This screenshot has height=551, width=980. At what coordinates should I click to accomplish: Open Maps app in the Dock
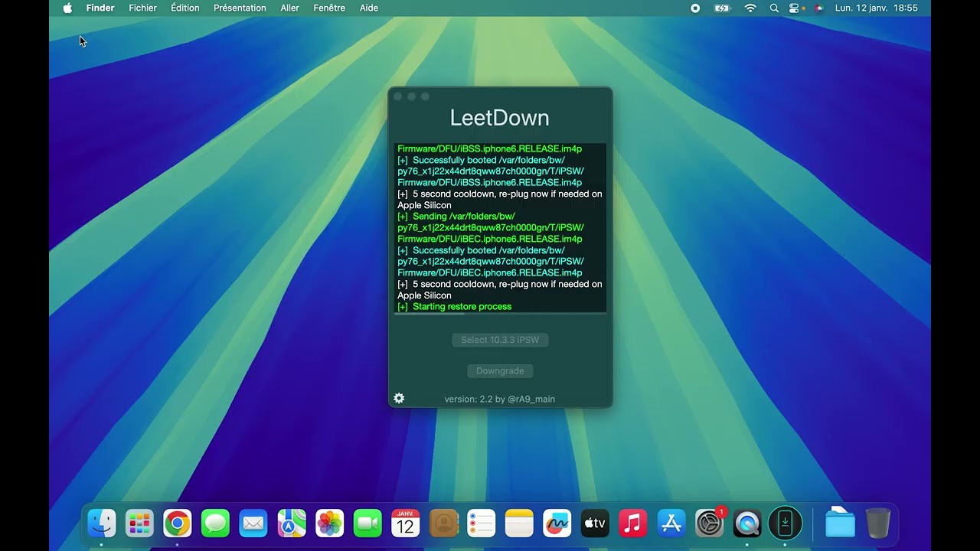click(x=291, y=523)
